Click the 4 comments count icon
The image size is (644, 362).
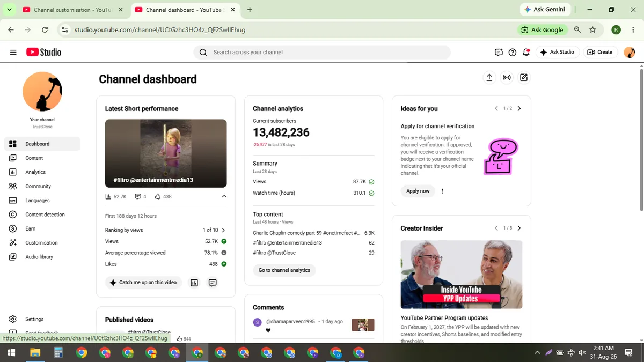141,197
